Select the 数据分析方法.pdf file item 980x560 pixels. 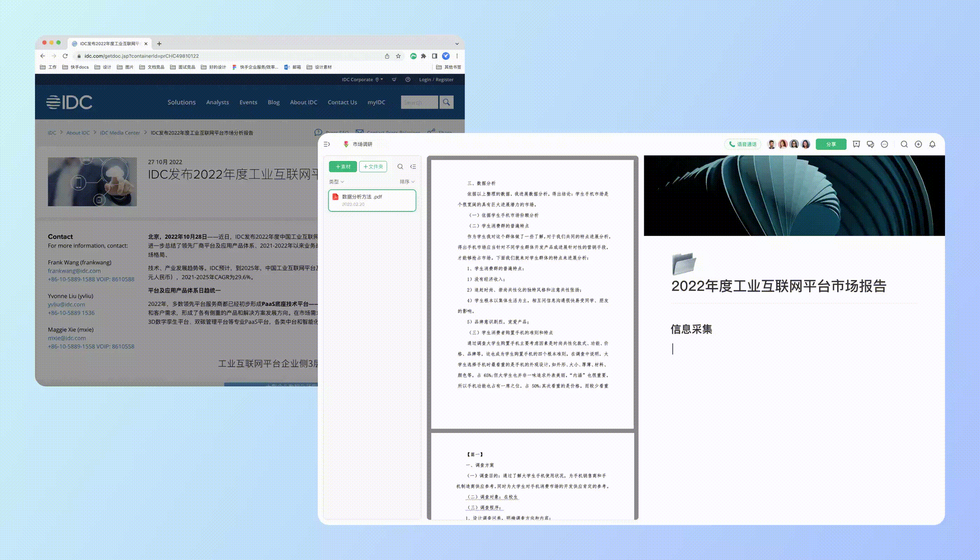[x=372, y=200]
